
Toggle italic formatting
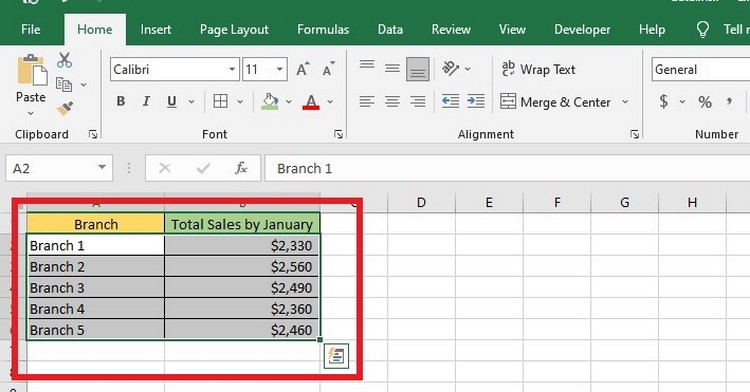(x=146, y=101)
